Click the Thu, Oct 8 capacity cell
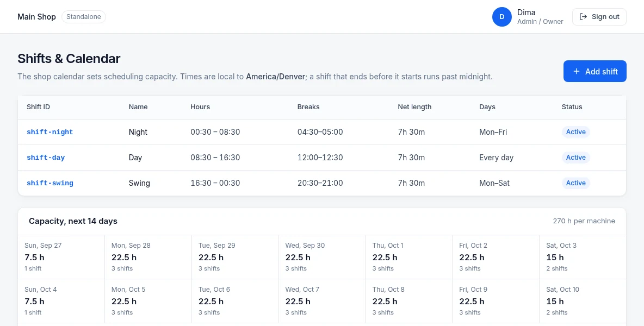 click(x=408, y=301)
